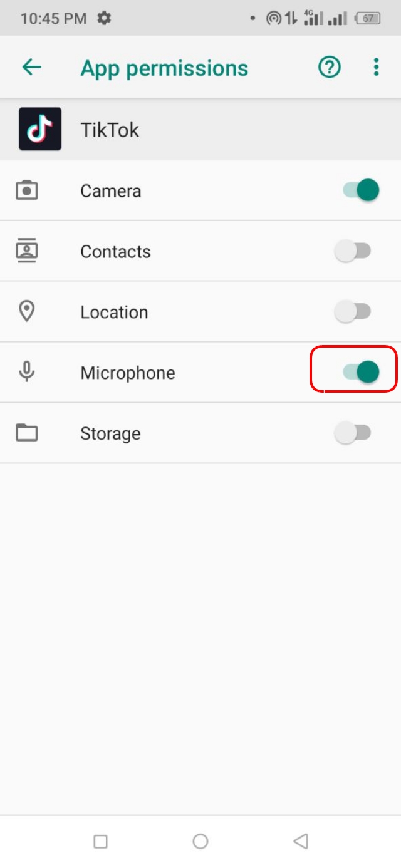Open the three-dot overflow menu
Image resolution: width=401 pixels, height=868 pixels.
pos(376,67)
